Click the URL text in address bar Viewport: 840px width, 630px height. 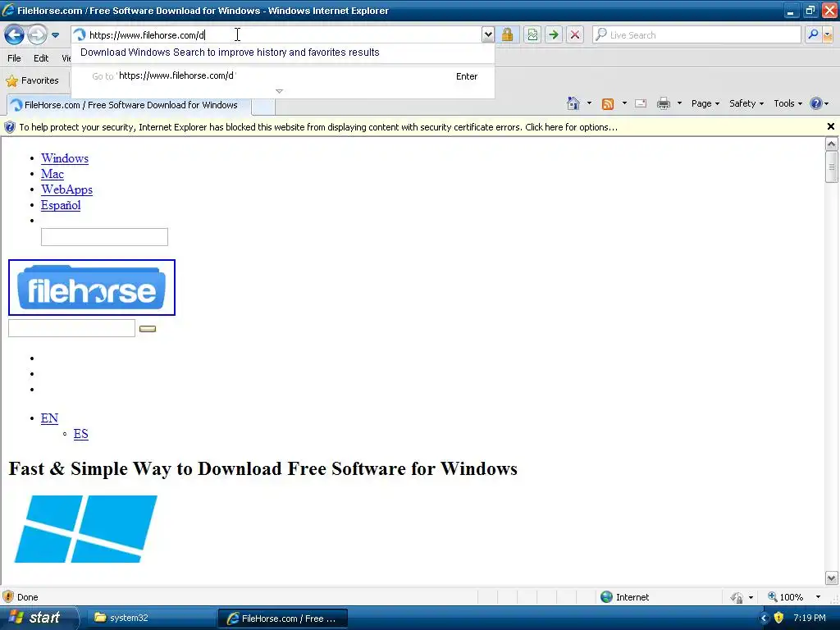coord(147,35)
